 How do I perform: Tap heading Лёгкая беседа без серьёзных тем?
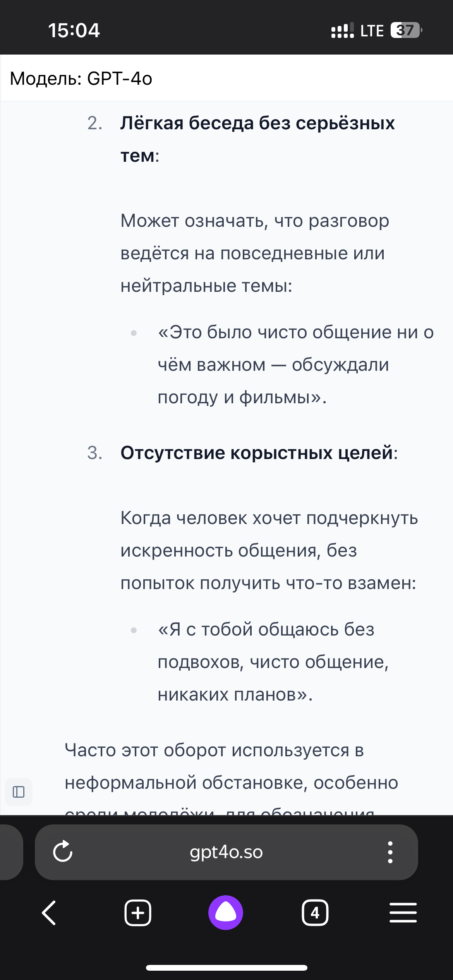pyautogui.click(x=257, y=139)
